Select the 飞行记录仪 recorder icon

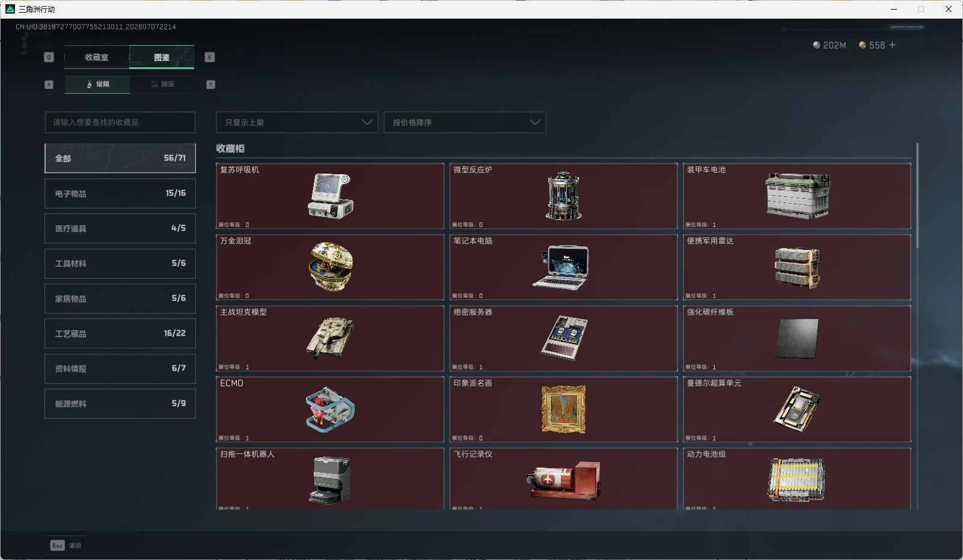(x=564, y=480)
